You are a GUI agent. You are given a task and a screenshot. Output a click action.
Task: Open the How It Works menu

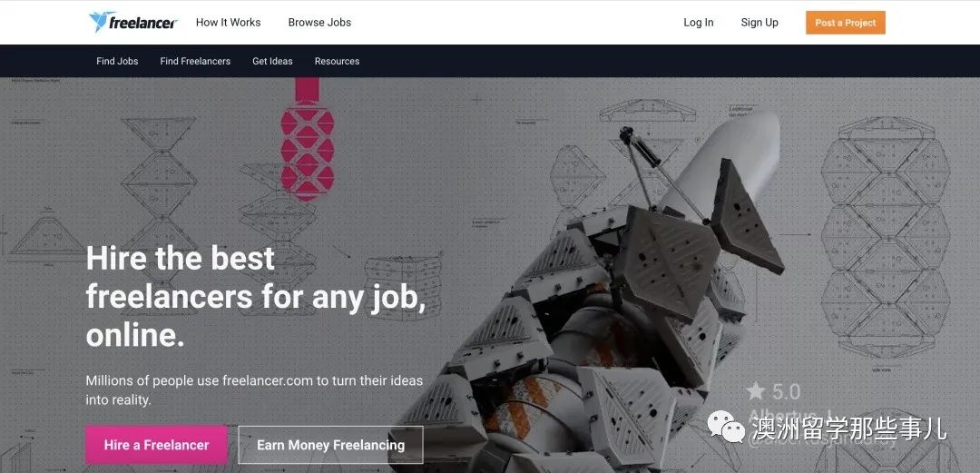tap(228, 23)
